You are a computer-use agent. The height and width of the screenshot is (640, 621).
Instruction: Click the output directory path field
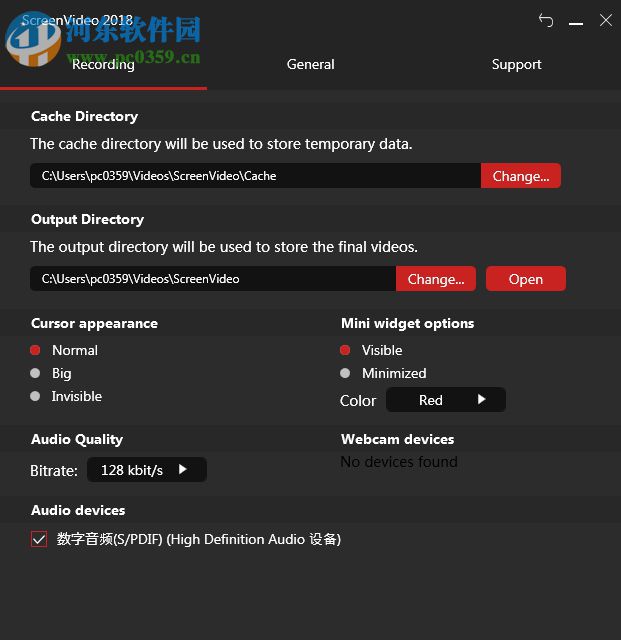click(x=213, y=279)
